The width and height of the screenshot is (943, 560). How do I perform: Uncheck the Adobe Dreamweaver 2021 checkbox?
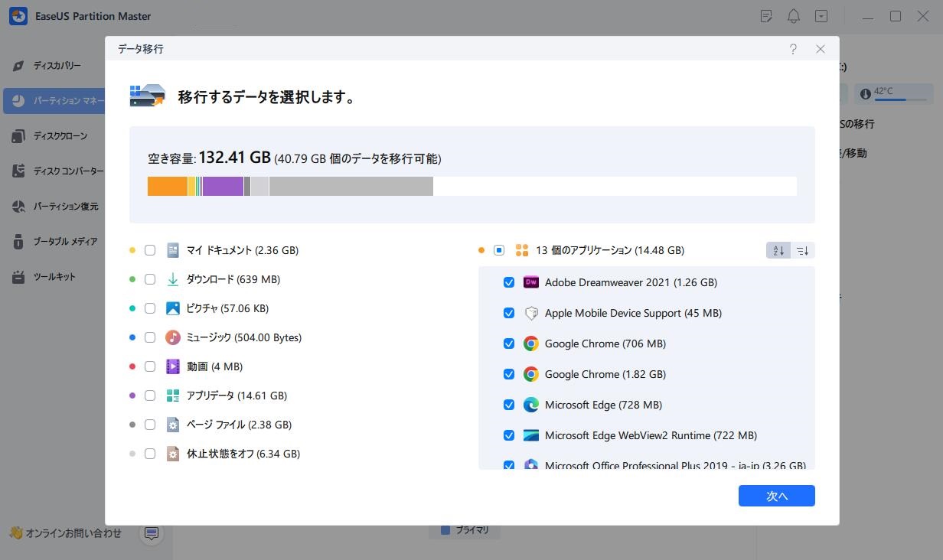[509, 282]
